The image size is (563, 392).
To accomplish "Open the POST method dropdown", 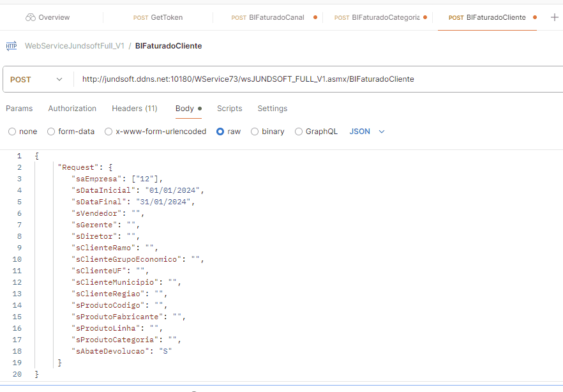I will (37, 80).
